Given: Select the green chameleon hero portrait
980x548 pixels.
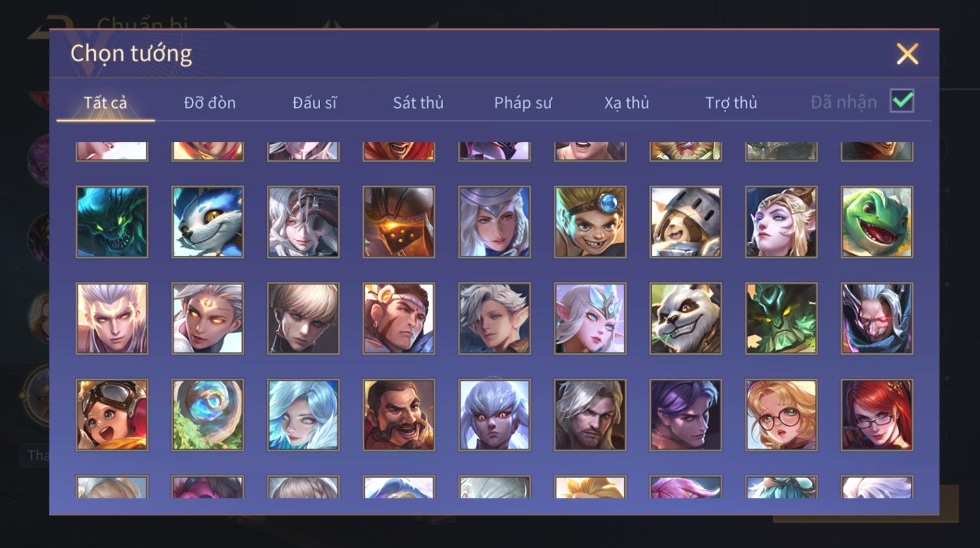Looking at the screenshot, I should point(877,222).
